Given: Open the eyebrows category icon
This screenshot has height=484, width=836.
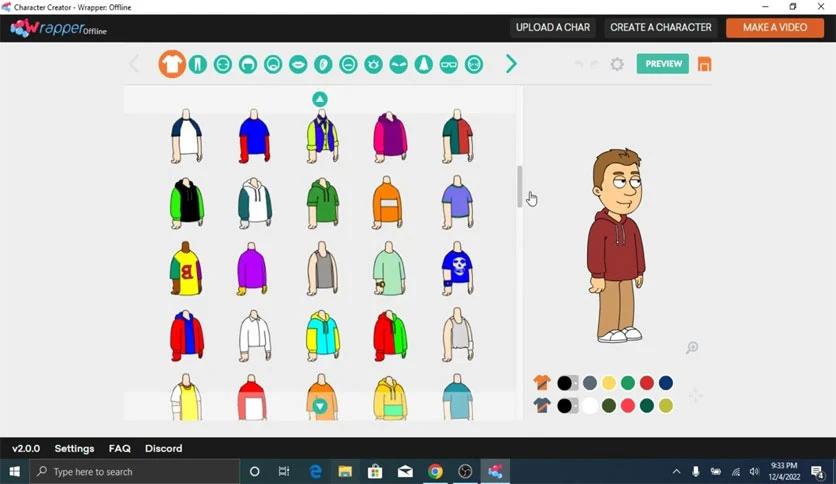Looking at the screenshot, I should click(399, 64).
